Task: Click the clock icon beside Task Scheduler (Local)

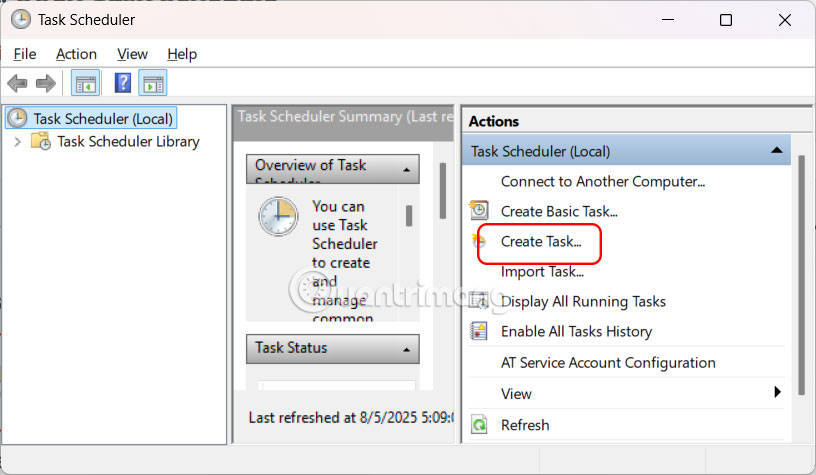Action: [x=17, y=118]
